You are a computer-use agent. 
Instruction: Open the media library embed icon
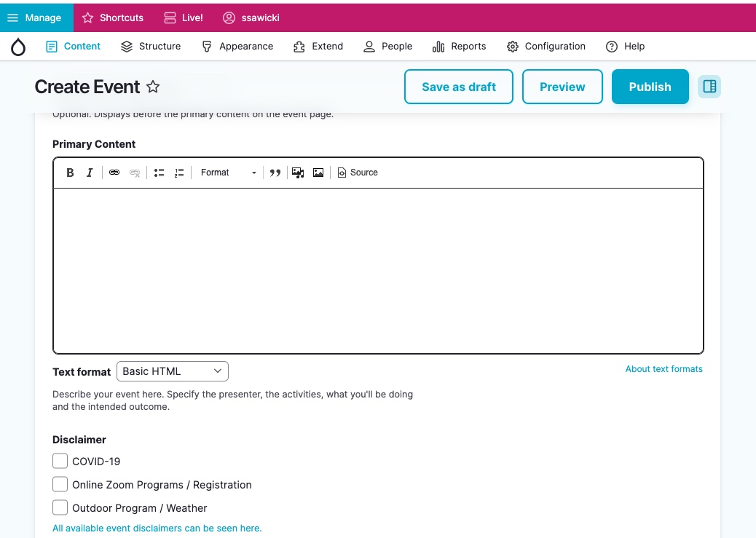tap(298, 173)
